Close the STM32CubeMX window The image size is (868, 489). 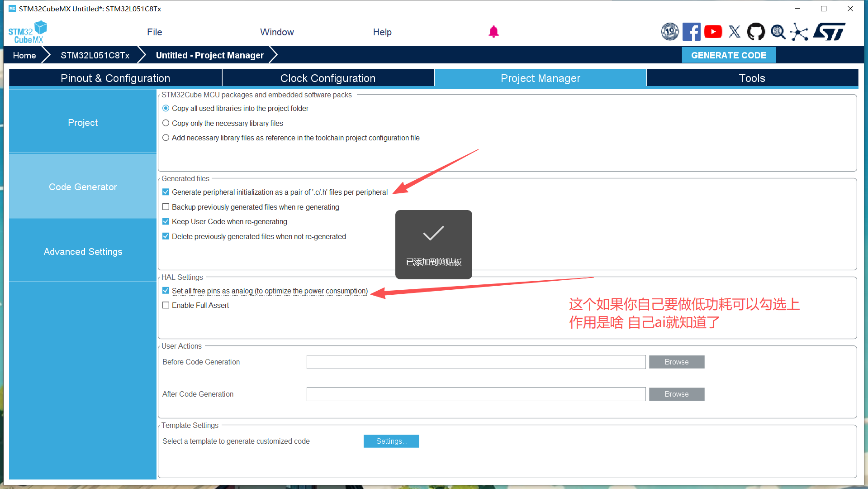tap(850, 9)
